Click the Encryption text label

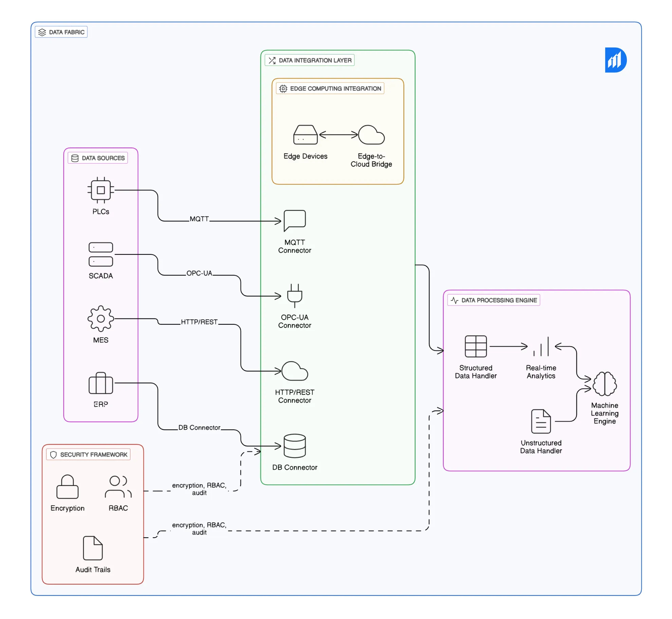[x=67, y=508]
